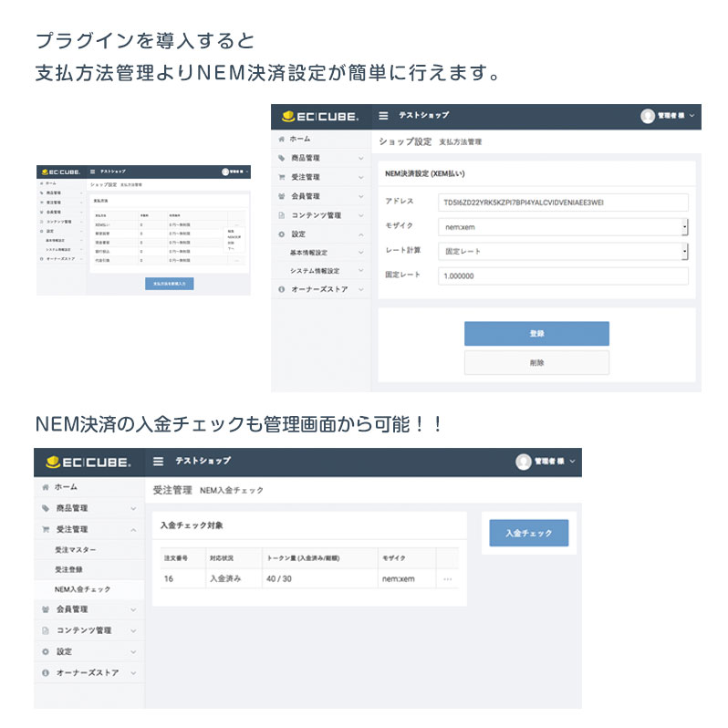Screen dimensions: 728x728
Task: Click the 削除 button
Action: tap(536, 362)
